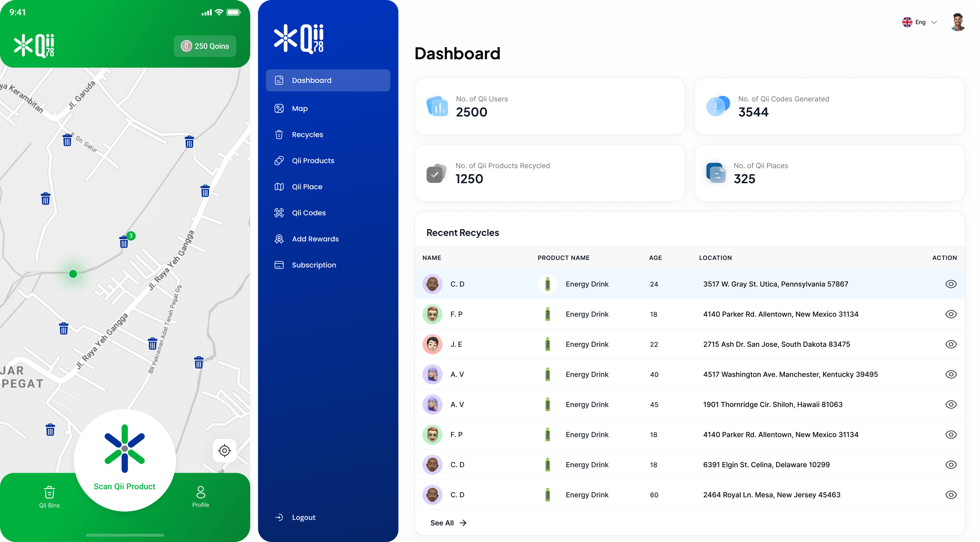View details for the 3517 W. Gray St. row
980x542 pixels.
pyautogui.click(x=951, y=284)
